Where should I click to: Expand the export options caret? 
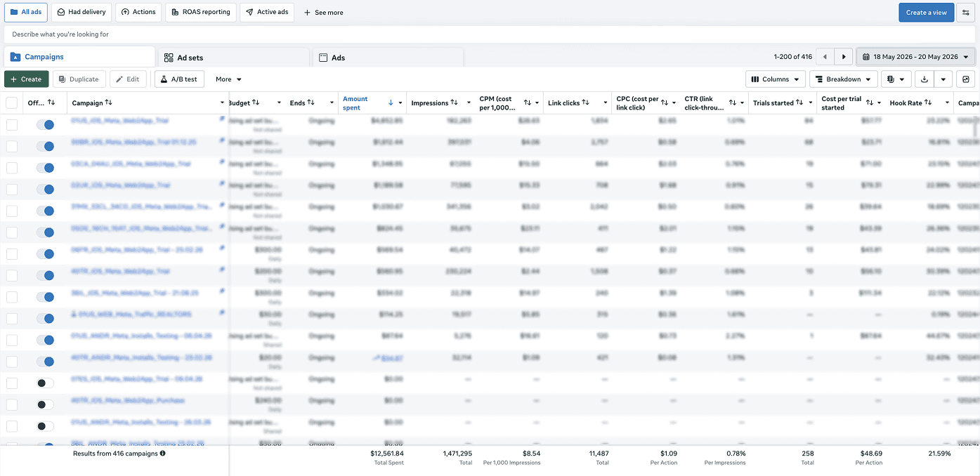tap(943, 79)
